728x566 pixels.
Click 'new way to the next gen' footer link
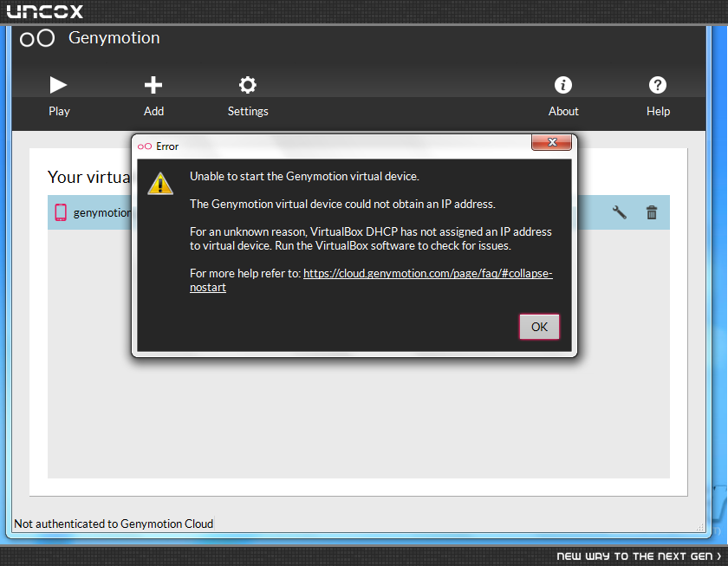639,556
